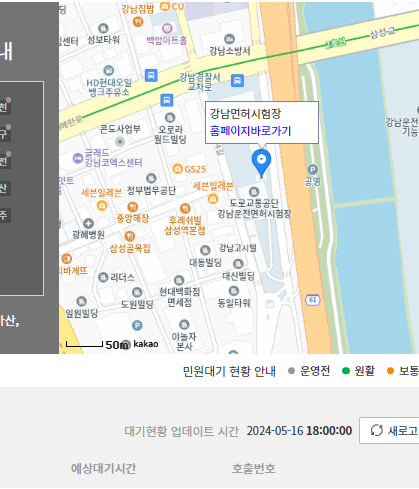
Task: Click the update timestamp 2024-05-16 18:00:00
Action: (299, 431)
